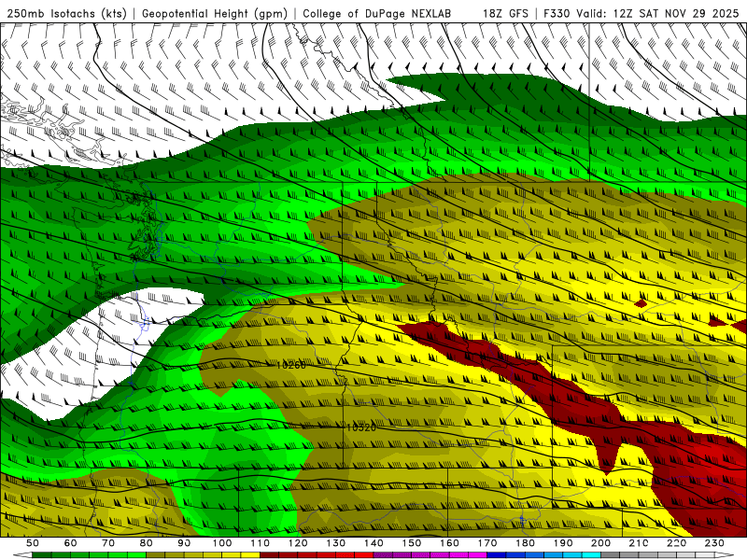The image size is (747, 560).
Task: Click the 120 value on the color scale
Action: tap(298, 543)
